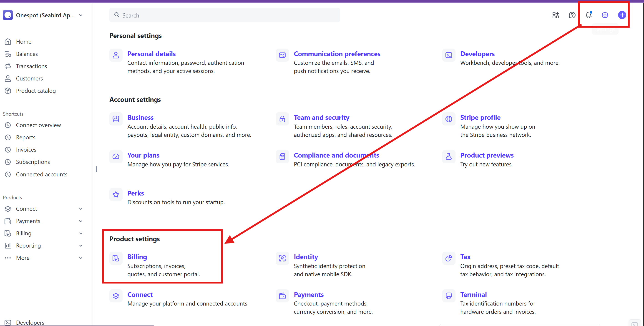Open Compliance and documents link

click(336, 155)
